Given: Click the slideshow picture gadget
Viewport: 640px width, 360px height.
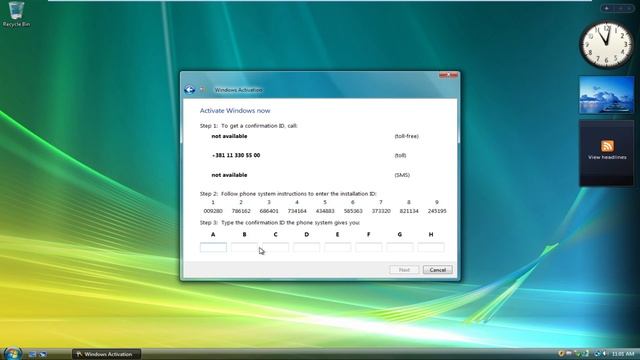Looking at the screenshot, I should (x=607, y=95).
